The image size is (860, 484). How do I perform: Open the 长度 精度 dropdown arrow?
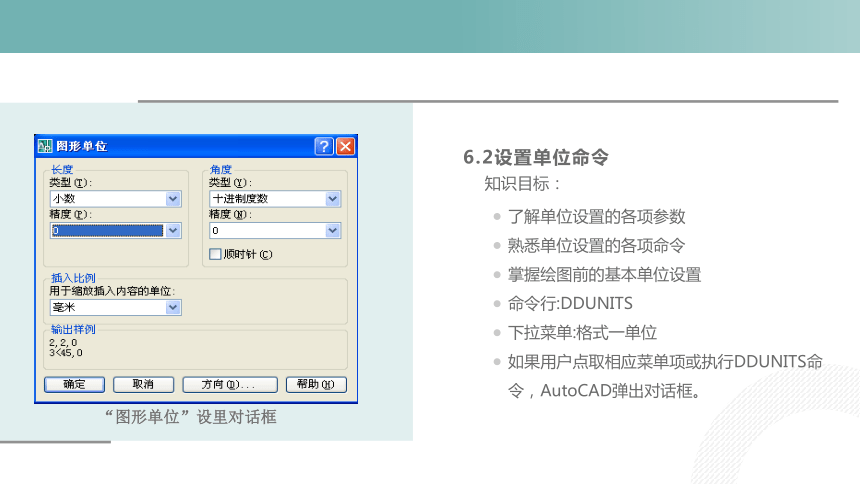pyautogui.click(x=173, y=230)
